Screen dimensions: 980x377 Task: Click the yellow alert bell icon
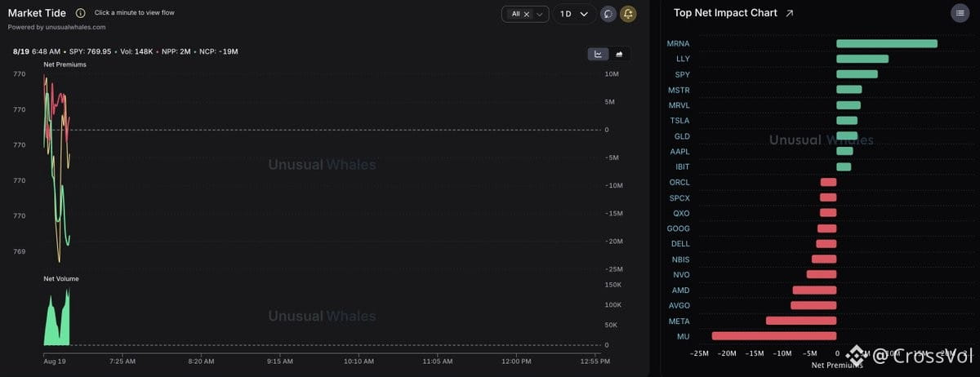point(629,14)
